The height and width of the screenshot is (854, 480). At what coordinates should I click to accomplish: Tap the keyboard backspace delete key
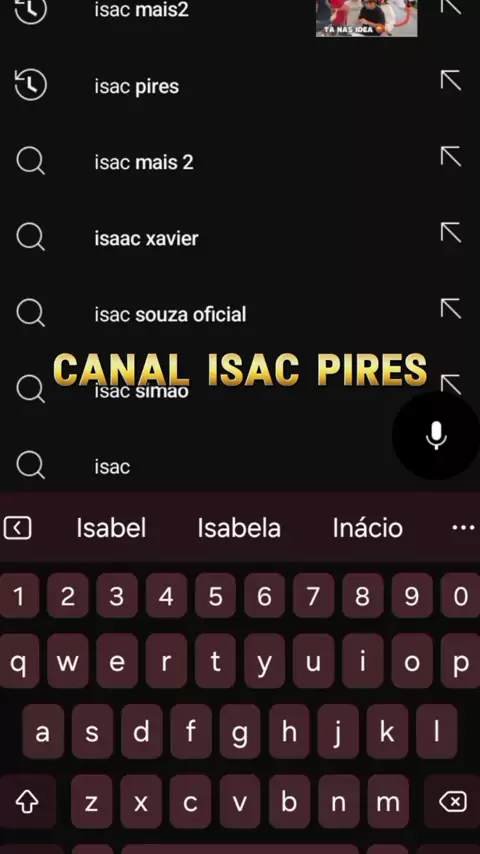[x=453, y=802]
